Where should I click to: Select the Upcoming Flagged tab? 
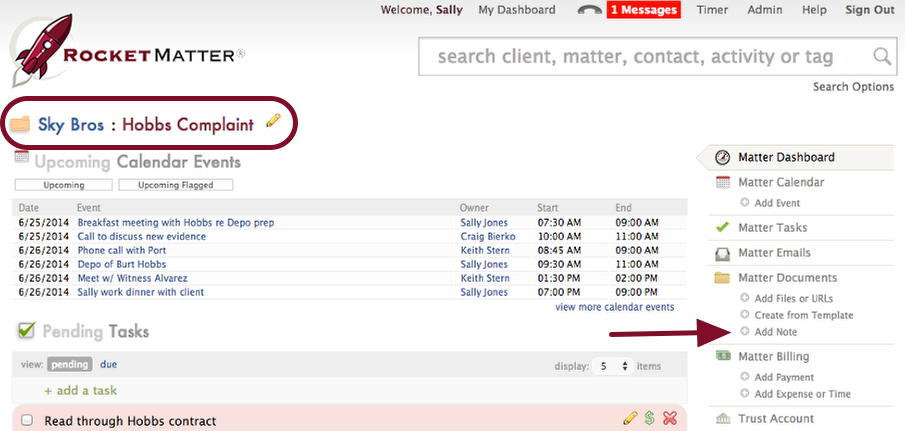175,185
